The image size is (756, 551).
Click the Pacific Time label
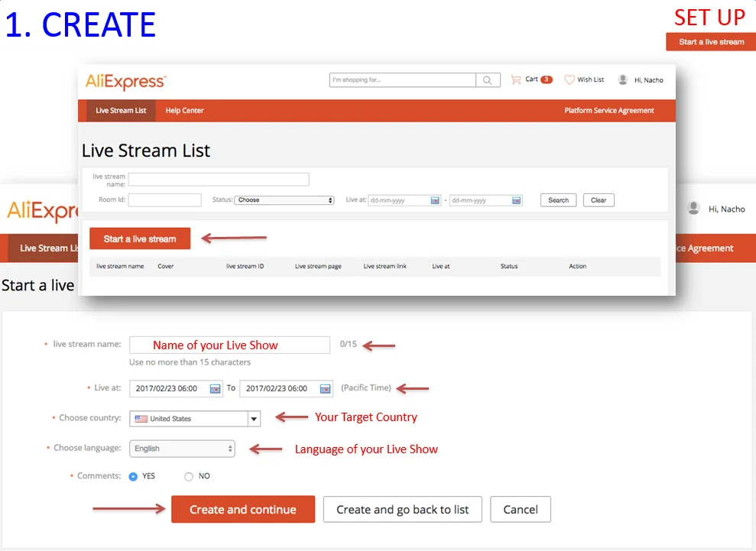(366, 388)
